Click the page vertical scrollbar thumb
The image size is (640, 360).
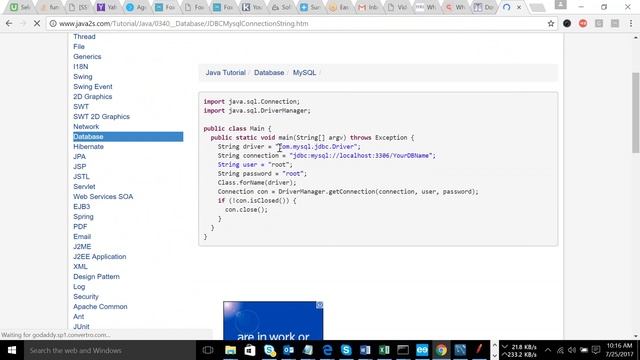pos(636,113)
